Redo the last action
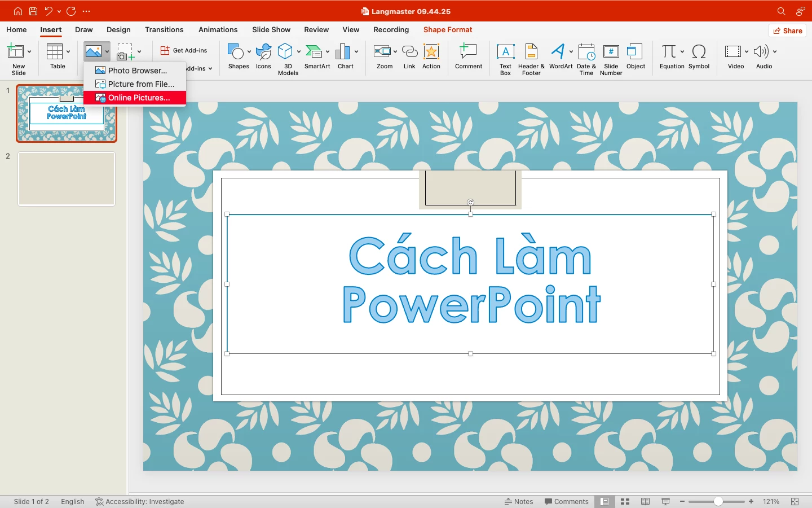This screenshot has height=508, width=812. (71, 11)
